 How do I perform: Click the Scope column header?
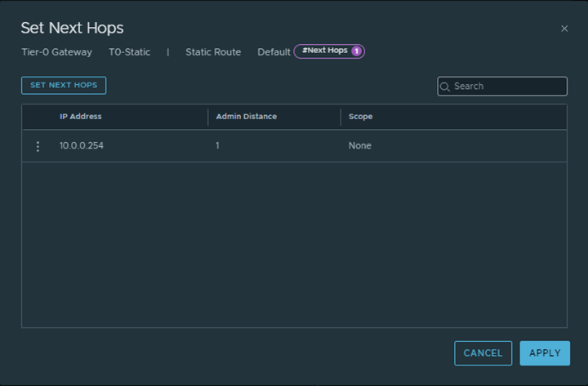pos(360,117)
